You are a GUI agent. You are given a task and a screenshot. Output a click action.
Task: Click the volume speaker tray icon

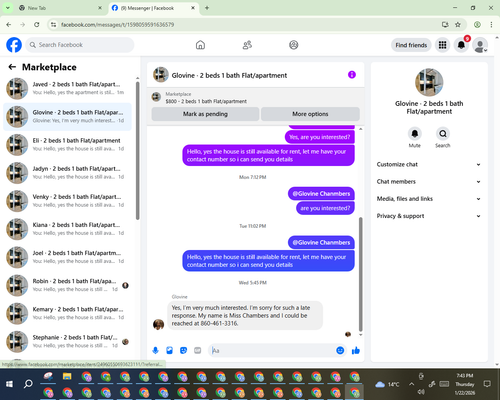[421, 392]
